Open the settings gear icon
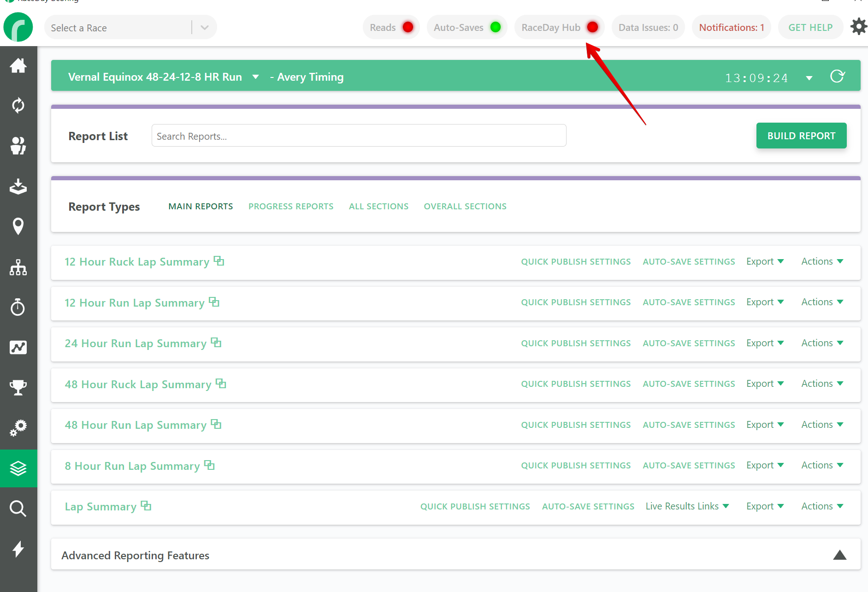 pos(858,27)
